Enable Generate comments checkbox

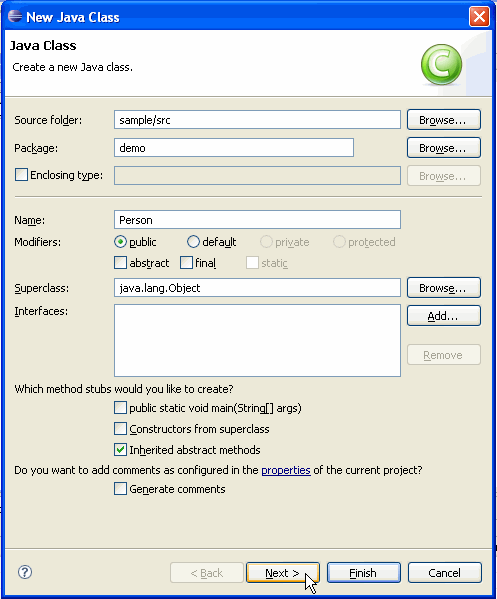[x=120, y=489]
